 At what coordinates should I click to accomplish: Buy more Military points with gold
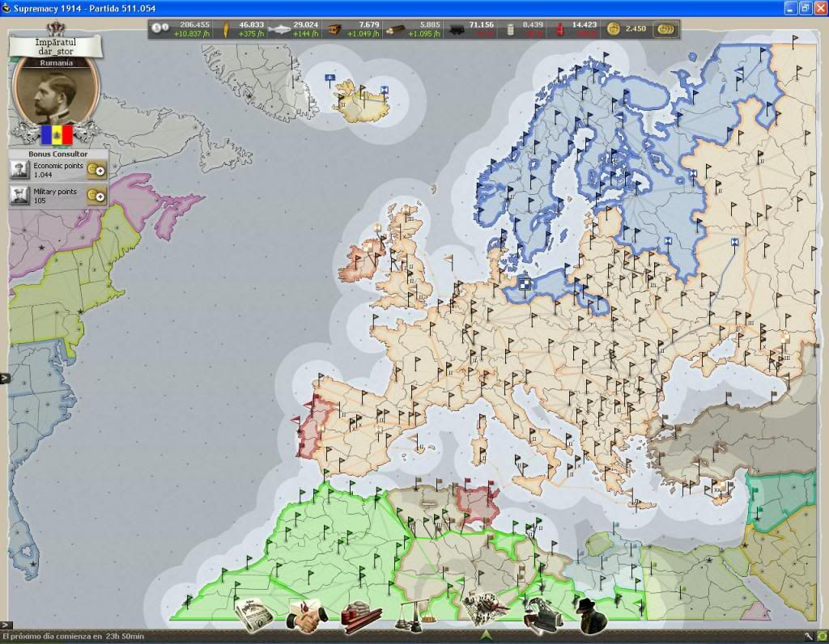click(96, 196)
